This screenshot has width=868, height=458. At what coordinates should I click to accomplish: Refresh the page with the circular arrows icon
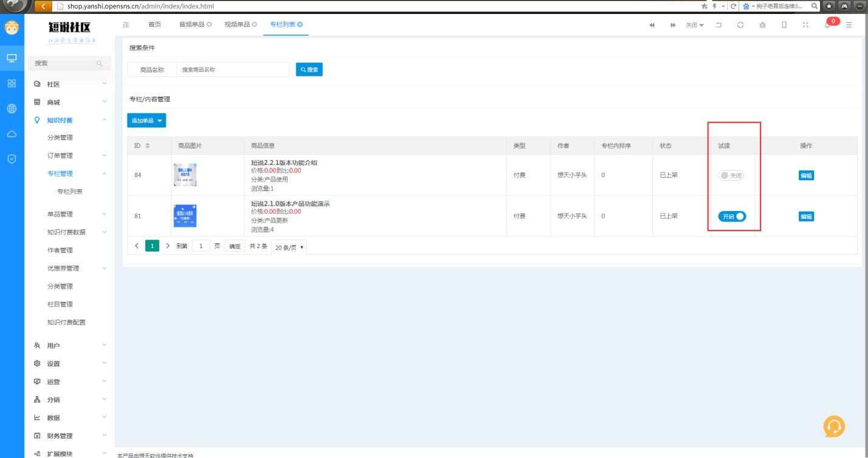pyautogui.click(x=740, y=25)
